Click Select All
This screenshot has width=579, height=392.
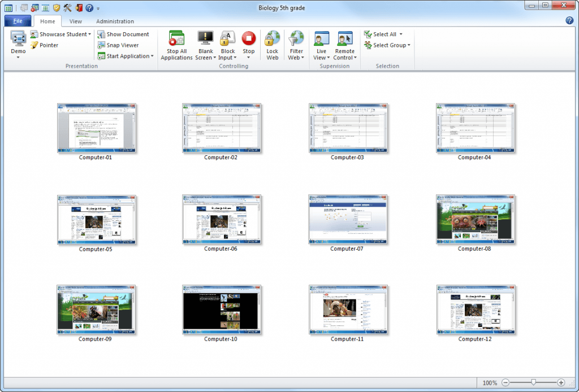click(380, 34)
